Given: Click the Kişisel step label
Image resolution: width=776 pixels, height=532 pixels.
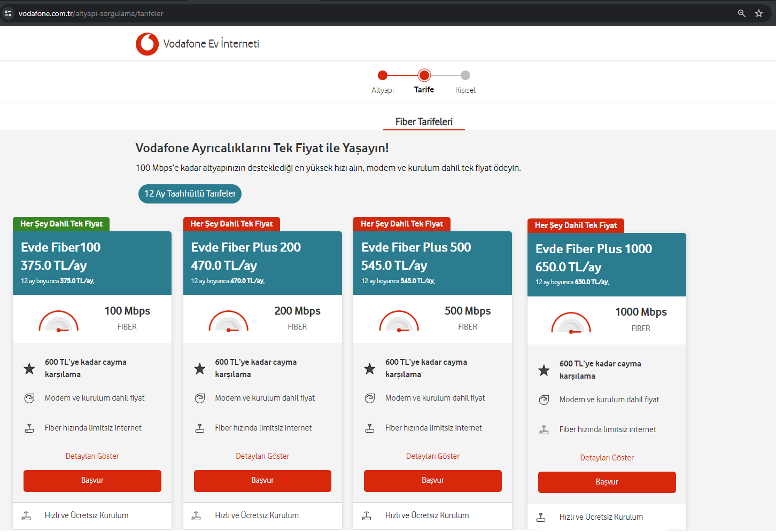Looking at the screenshot, I should (x=465, y=90).
